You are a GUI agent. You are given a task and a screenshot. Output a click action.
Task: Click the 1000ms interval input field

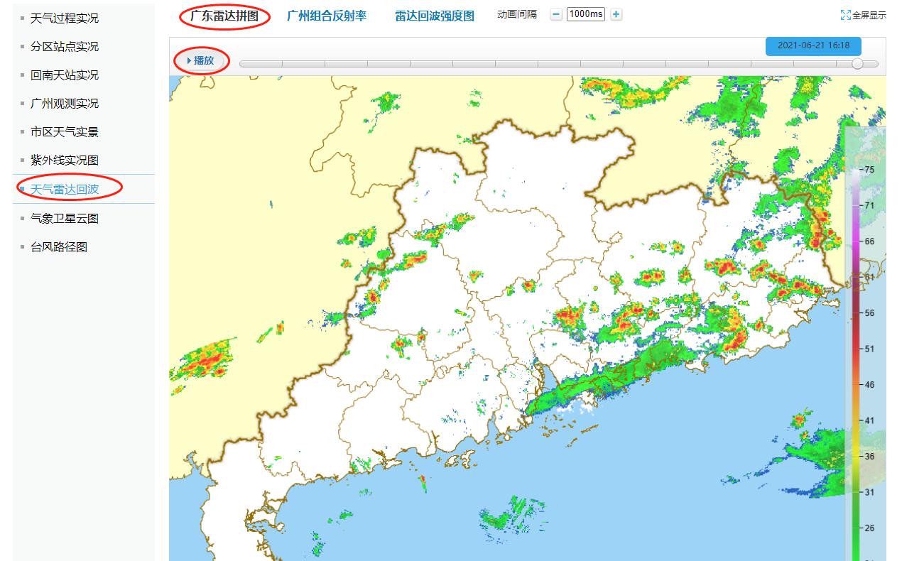585,13
